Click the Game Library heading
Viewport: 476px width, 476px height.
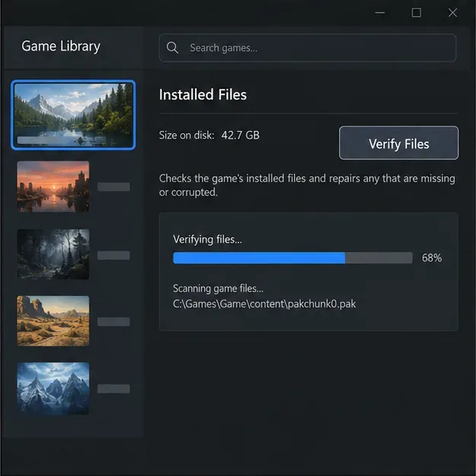pos(61,46)
